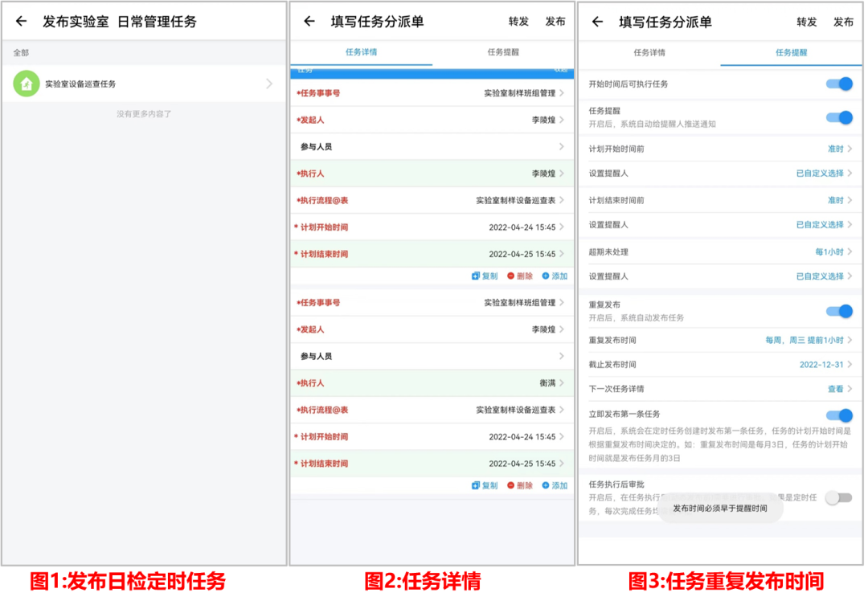Go back from 发布实验室 日常管理任务 screen

[x=21, y=22]
